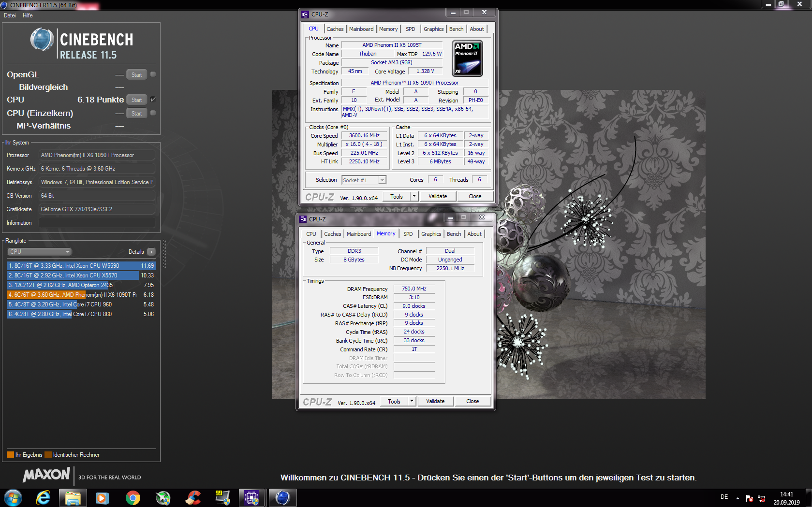Open Graphics tab in lower CPU-Z
Image resolution: width=812 pixels, height=507 pixels.
(x=431, y=234)
